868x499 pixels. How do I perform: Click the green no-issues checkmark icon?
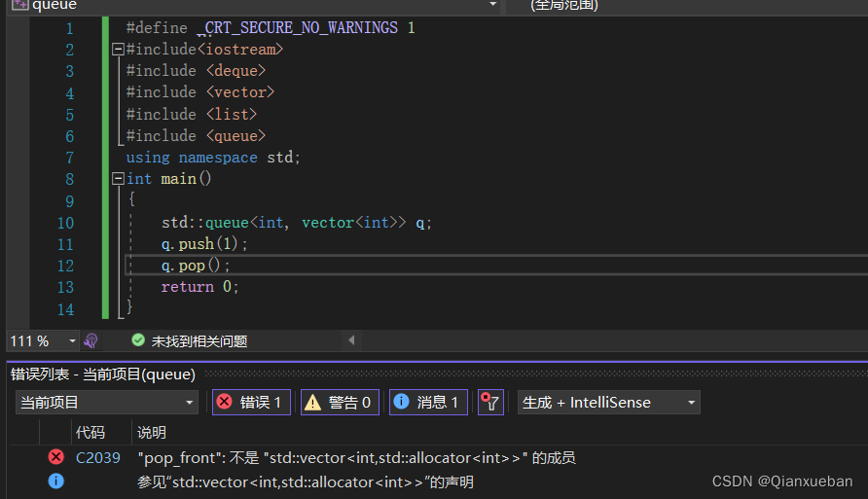[x=138, y=340]
